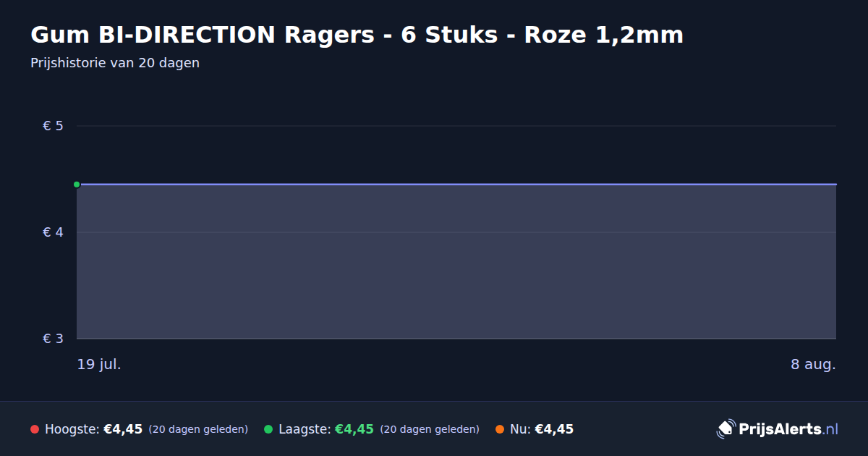Click the 20 dagen geleden note after Laagste
This screenshot has height=456, width=868.
coord(430,429)
